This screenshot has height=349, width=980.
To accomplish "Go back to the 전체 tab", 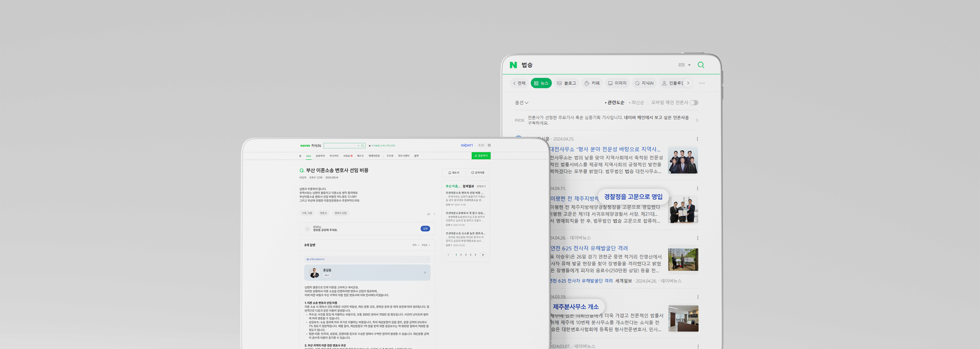I will point(519,83).
